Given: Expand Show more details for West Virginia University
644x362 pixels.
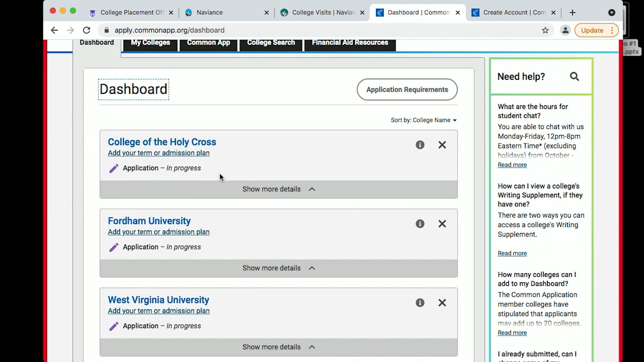Looking at the screenshot, I should [x=278, y=347].
